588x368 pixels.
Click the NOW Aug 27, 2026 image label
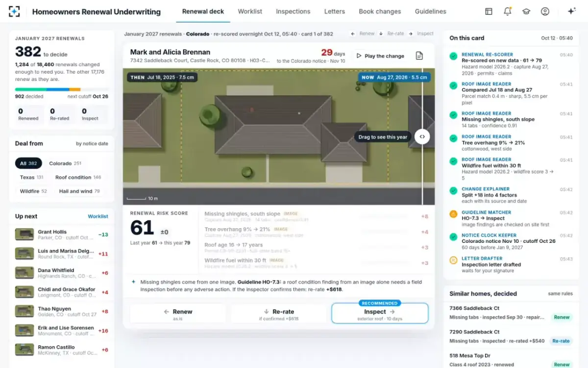pos(394,77)
